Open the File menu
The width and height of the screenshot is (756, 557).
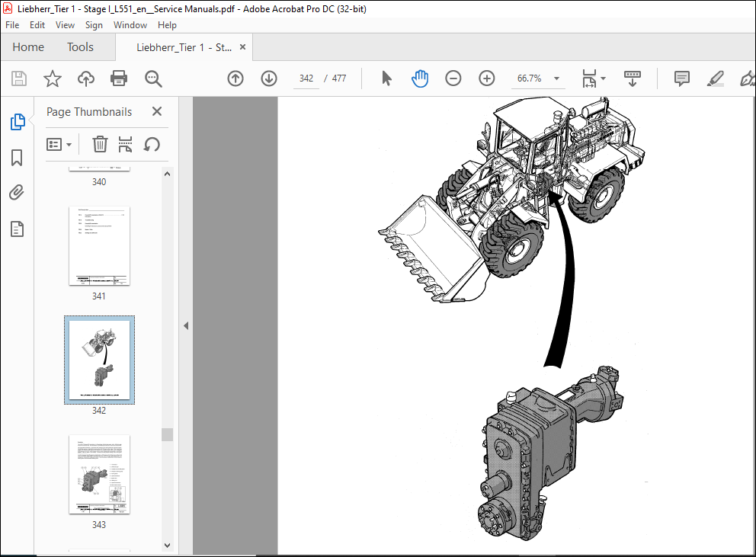point(12,25)
